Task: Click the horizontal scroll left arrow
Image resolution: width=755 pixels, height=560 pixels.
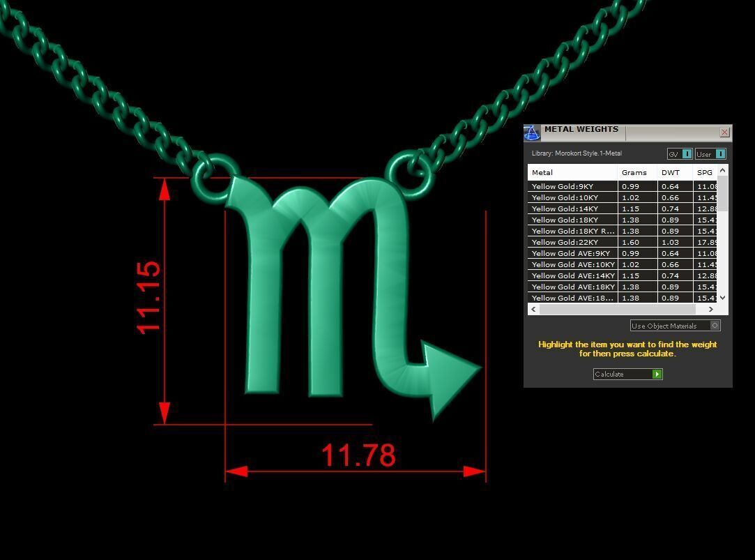Action: [x=533, y=309]
